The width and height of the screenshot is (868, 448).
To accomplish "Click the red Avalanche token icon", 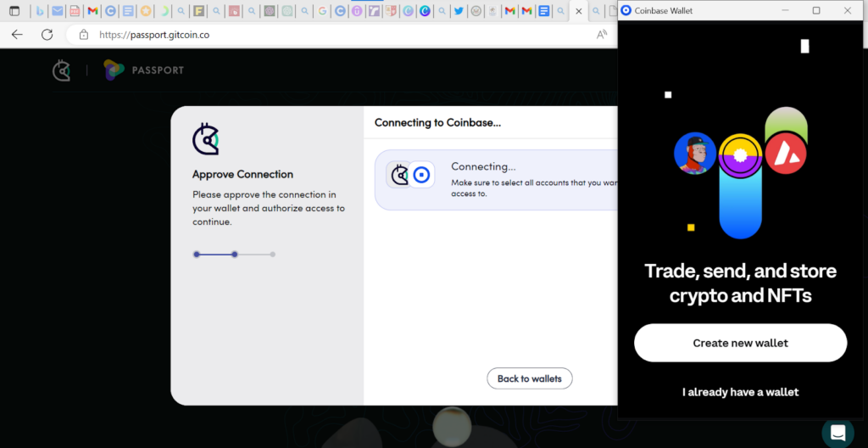I will pyautogui.click(x=786, y=154).
